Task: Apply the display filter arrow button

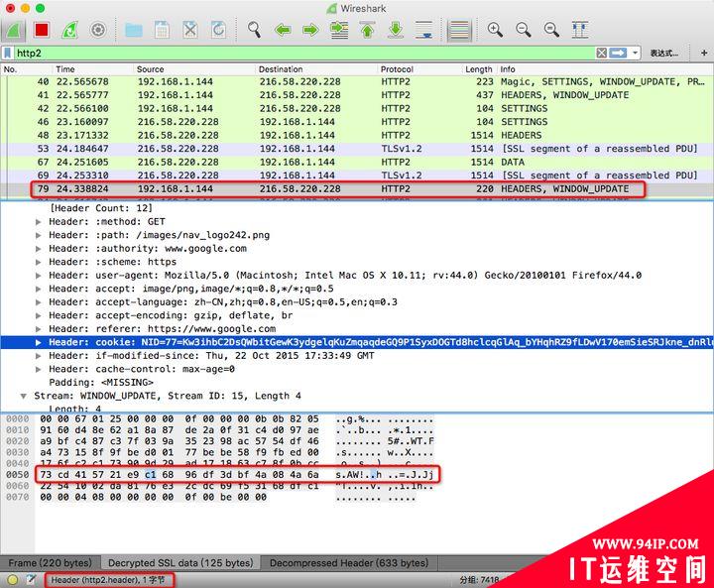Action: pos(618,54)
